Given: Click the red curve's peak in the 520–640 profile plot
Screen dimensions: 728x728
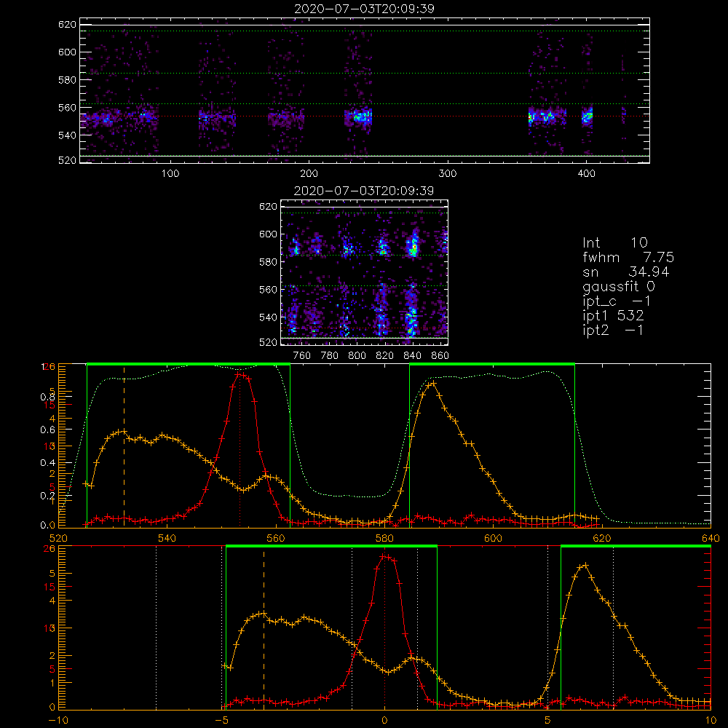Looking at the screenshot, I should tap(240, 373).
